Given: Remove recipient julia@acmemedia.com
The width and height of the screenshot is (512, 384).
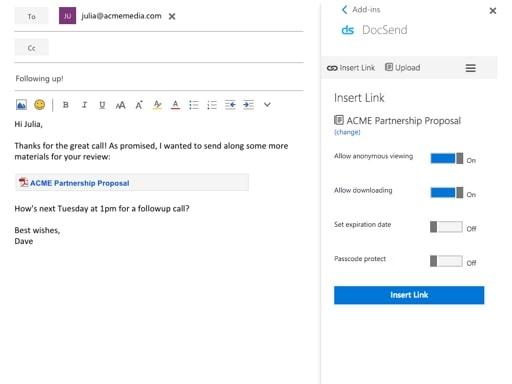Looking at the screenshot, I should click(x=172, y=16).
